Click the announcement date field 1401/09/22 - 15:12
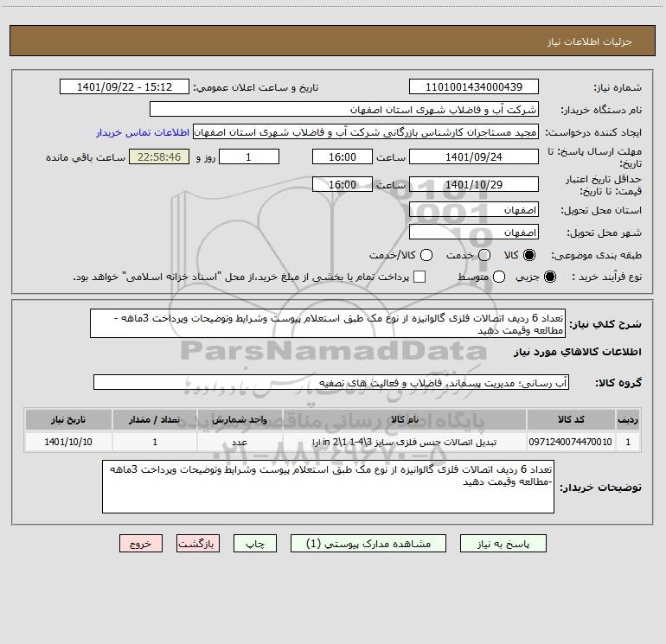 point(125,87)
